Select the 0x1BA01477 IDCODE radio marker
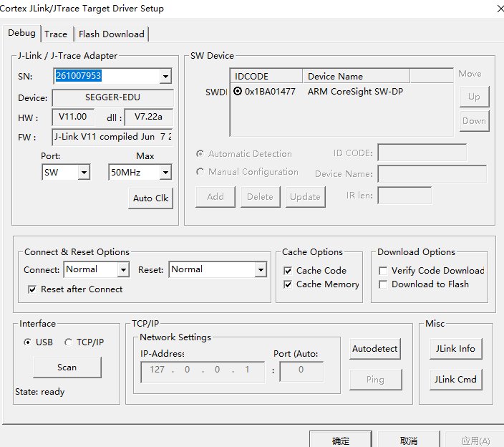 coord(238,91)
